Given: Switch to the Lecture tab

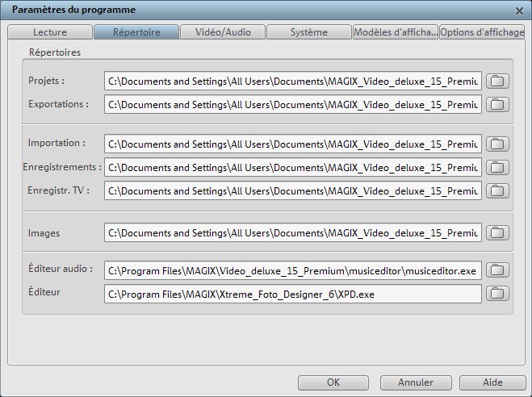Looking at the screenshot, I should pyautogui.click(x=50, y=31).
